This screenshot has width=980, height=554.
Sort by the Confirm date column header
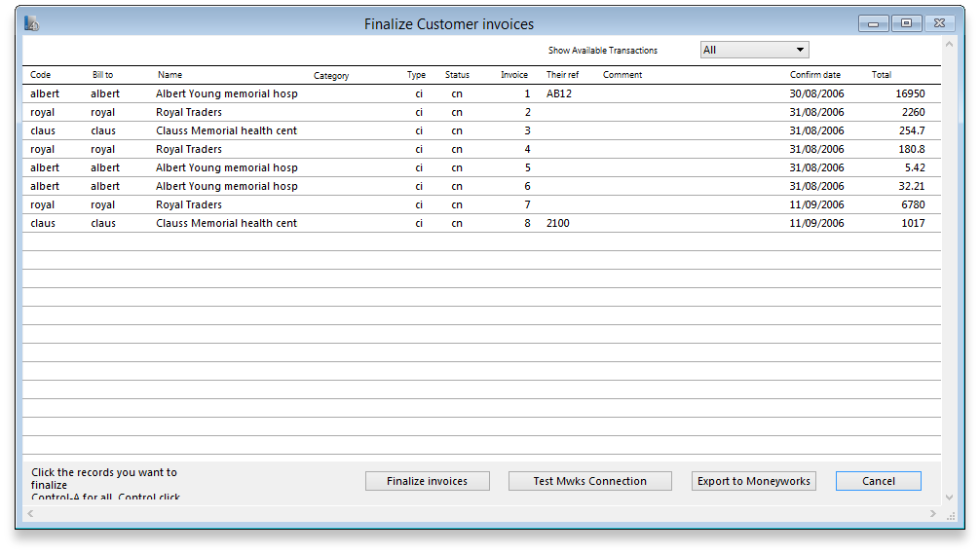[x=814, y=75]
